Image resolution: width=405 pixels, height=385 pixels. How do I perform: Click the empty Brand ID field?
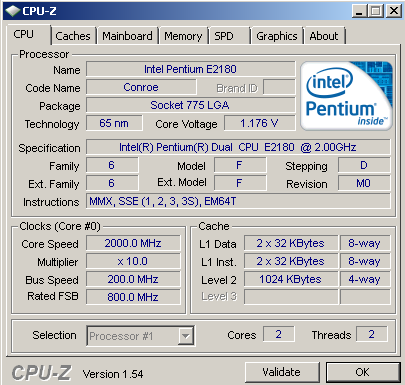tap(279, 88)
